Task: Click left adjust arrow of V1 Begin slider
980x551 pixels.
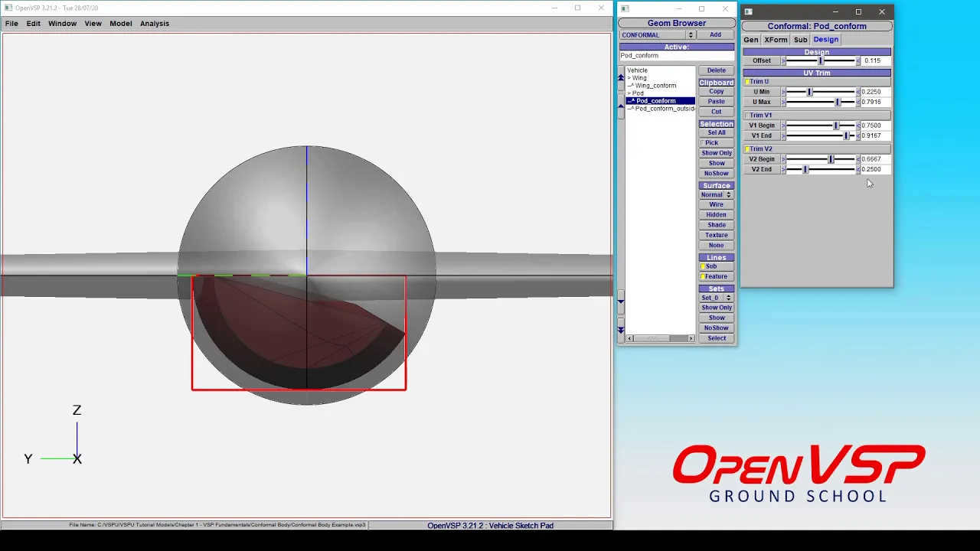Action: (783, 126)
